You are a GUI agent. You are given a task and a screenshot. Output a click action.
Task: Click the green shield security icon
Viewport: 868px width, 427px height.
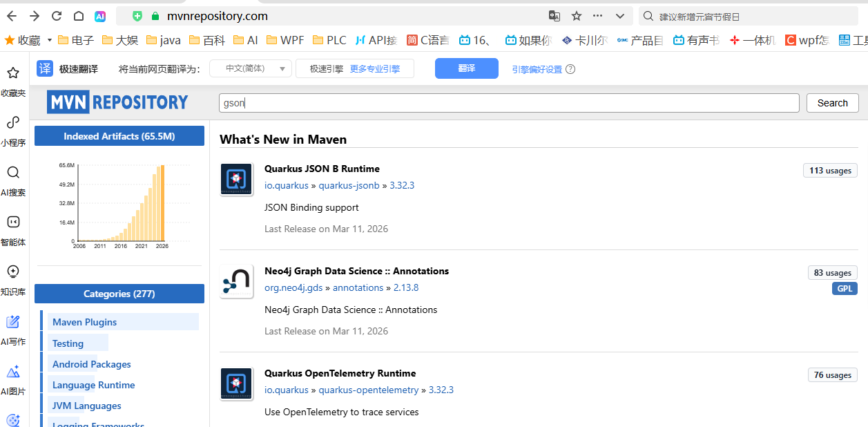(x=137, y=16)
